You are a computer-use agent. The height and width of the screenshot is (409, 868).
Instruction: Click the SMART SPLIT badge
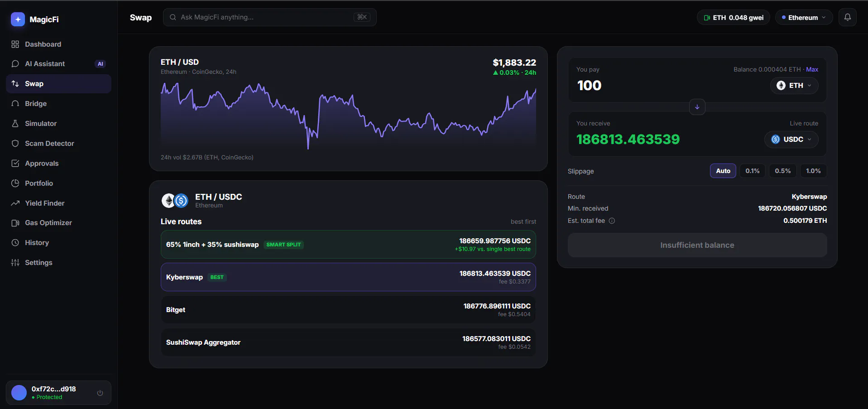[283, 245]
